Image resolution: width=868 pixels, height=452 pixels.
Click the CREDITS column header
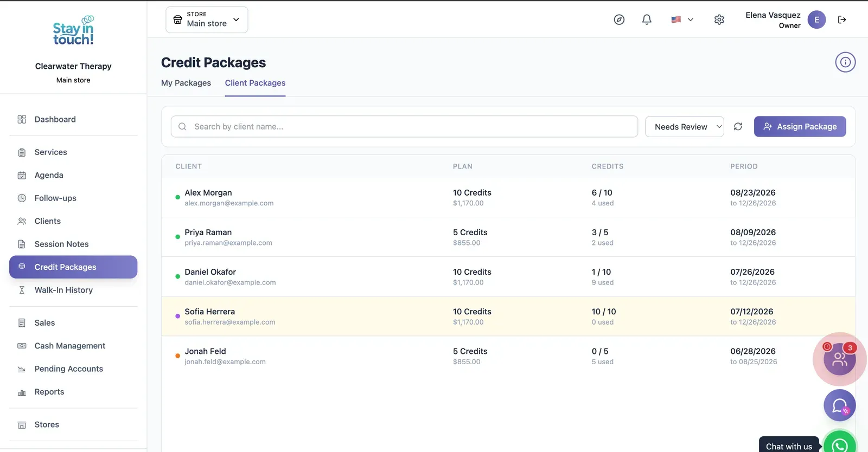tap(608, 166)
